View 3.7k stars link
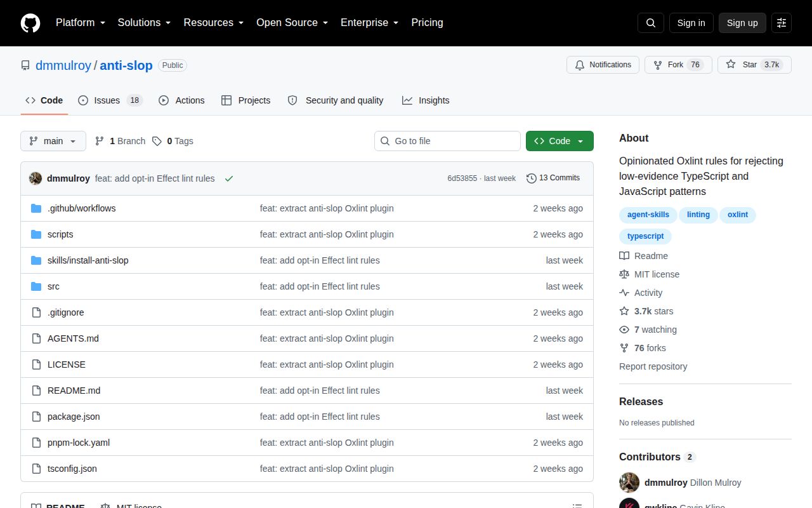The width and height of the screenshot is (812, 508). tap(646, 311)
